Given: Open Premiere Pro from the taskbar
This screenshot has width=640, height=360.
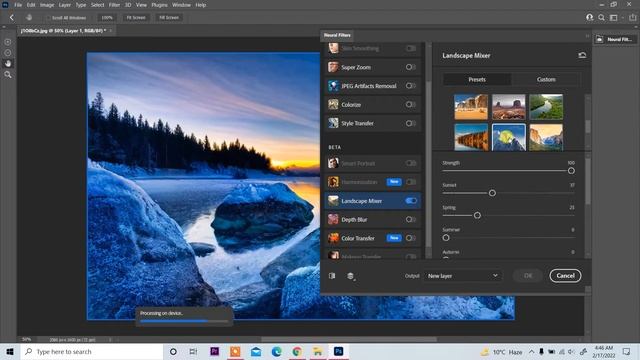Looking at the screenshot, I should [215, 351].
